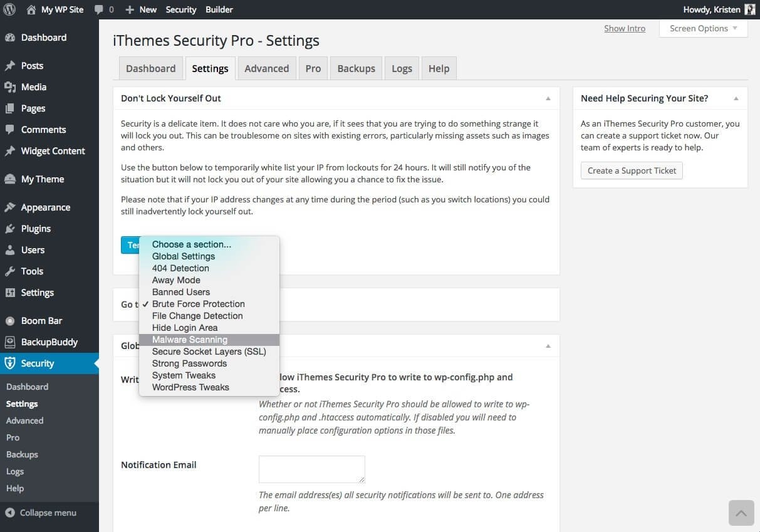Choose Secure Socket Layers (SSL) option
760x532 pixels.
coord(209,352)
